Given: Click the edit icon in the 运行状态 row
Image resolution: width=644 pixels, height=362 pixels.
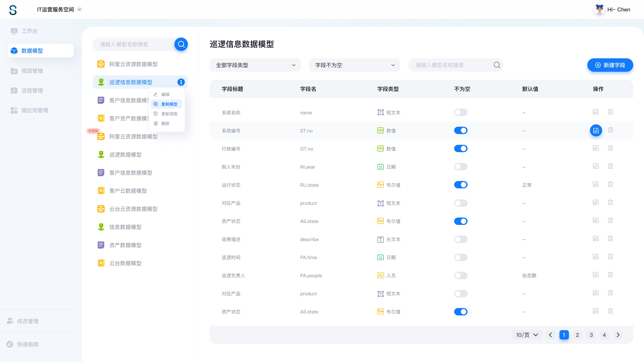Looking at the screenshot, I should [596, 184].
